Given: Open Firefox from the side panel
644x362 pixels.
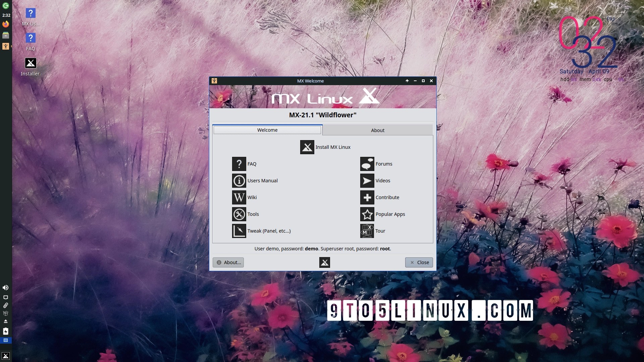Looking at the screenshot, I should pos(6,24).
